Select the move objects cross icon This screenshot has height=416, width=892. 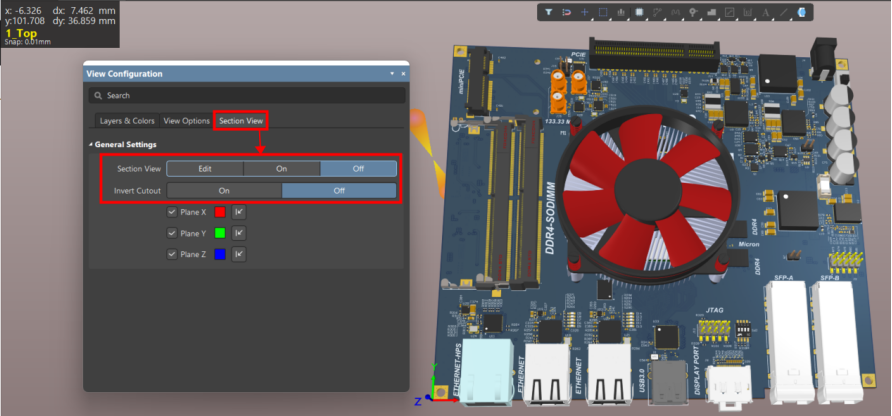(x=584, y=12)
